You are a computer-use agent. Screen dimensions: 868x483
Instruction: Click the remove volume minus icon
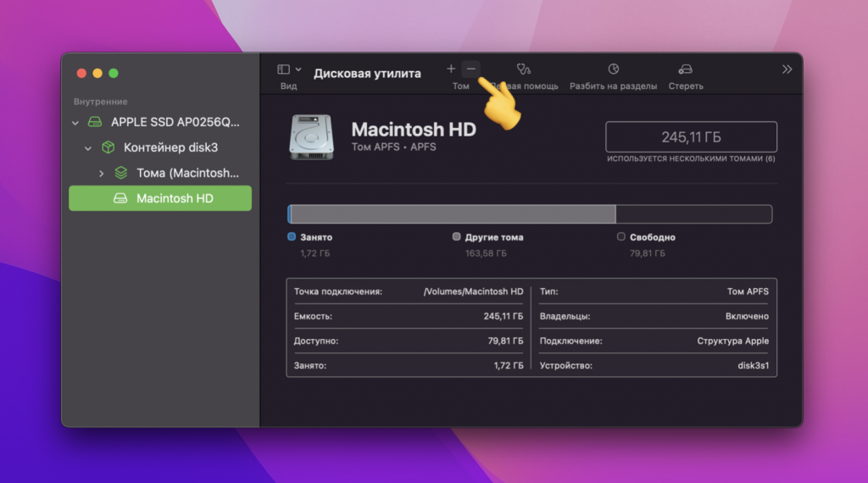click(x=471, y=69)
